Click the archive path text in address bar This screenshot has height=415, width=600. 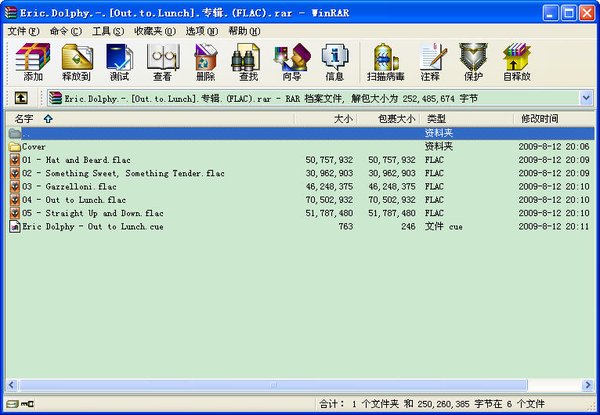(271, 98)
